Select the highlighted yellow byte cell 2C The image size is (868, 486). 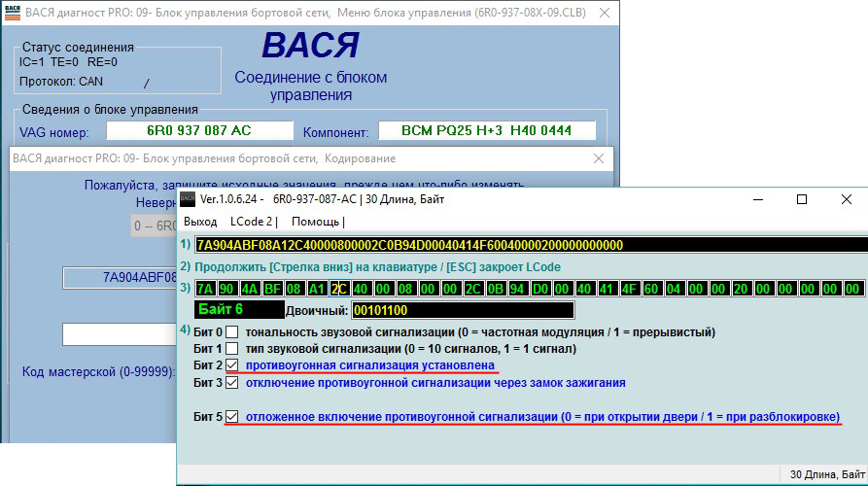pyautogui.click(x=339, y=289)
